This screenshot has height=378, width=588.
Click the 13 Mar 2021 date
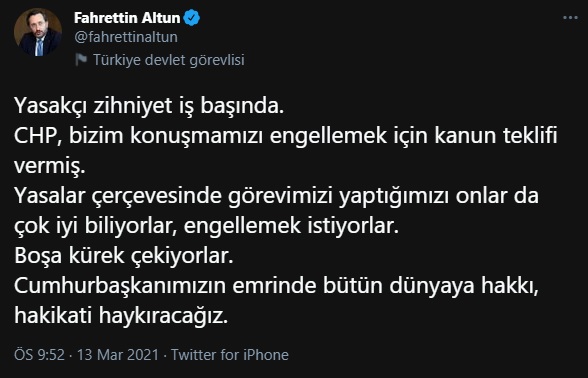[118, 355]
